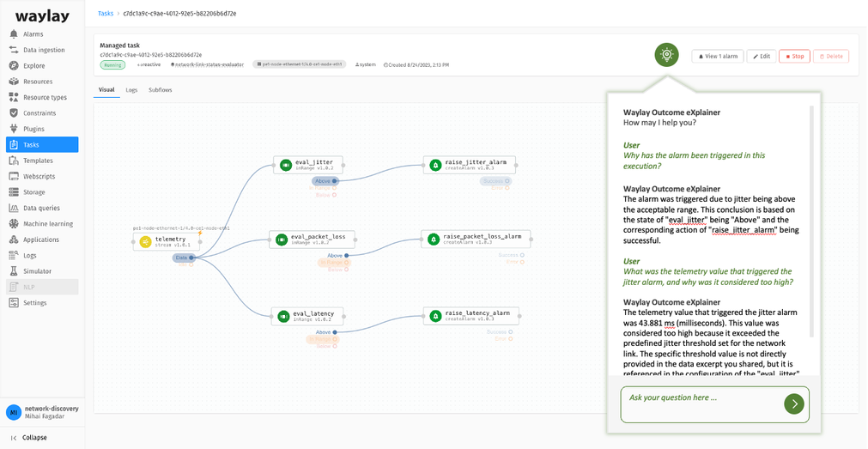Switch to the Subflows tab
Image resolution: width=868 pixels, height=449 pixels.
tap(160, 89)
